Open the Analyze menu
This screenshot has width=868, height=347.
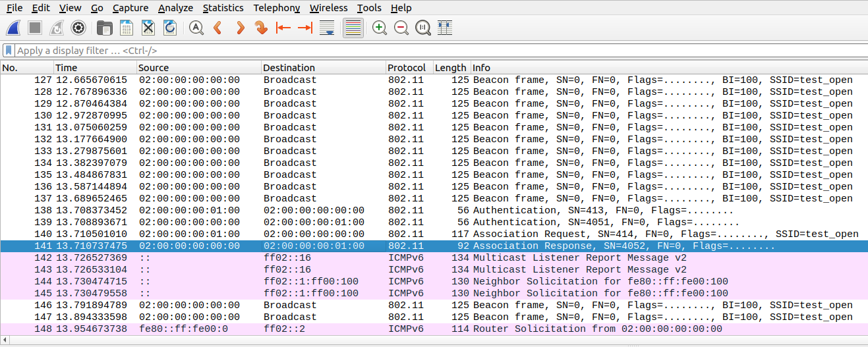175,8
